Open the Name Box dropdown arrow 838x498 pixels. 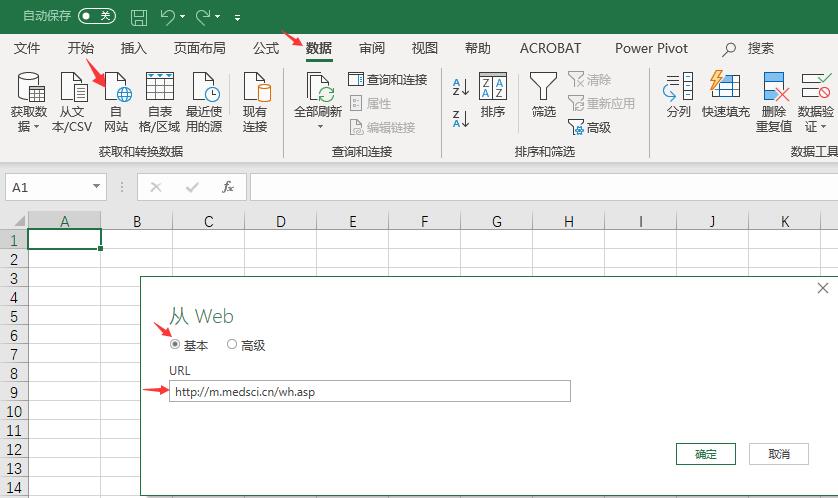click(x=97, y=187)
